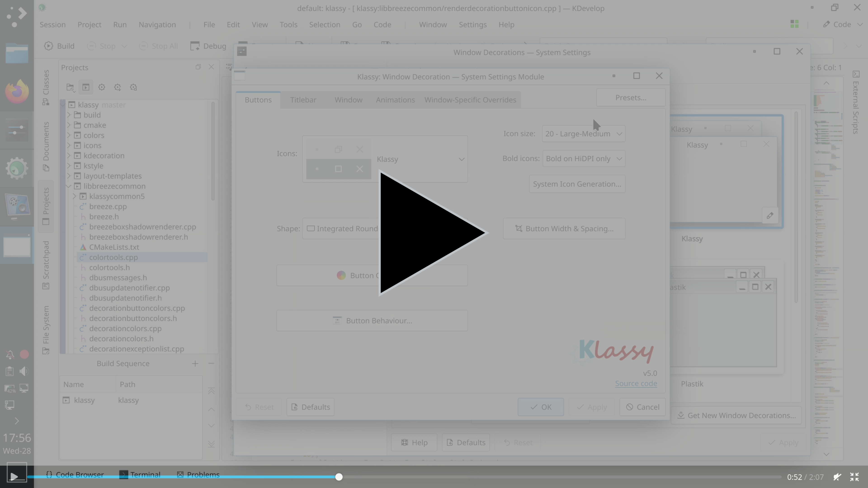This screenshot has height=488, width=868.
Task: Click the small play button in control bar
Action: pos(14,476)
